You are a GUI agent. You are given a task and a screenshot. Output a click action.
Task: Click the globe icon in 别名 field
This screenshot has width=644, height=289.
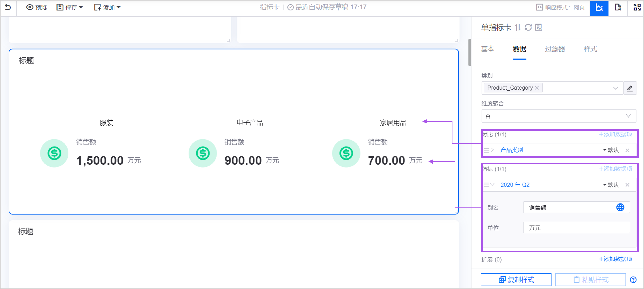pyautogui.click(x=620, y=207)
